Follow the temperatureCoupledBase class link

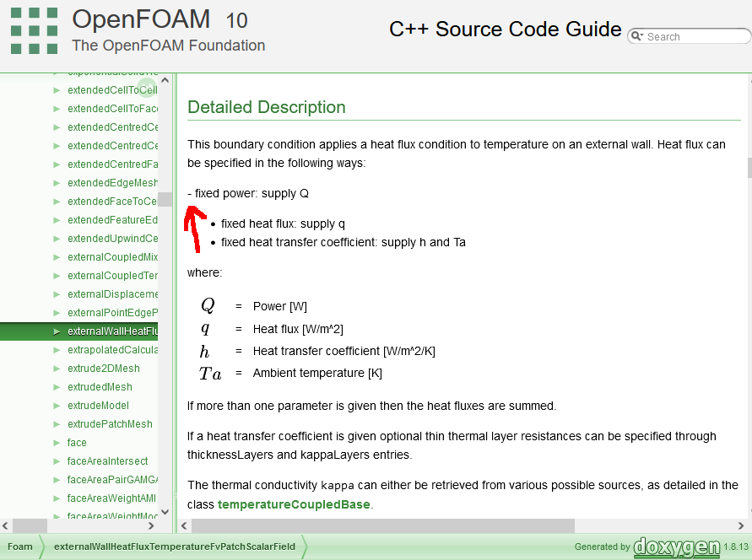[x=294, y=504]
